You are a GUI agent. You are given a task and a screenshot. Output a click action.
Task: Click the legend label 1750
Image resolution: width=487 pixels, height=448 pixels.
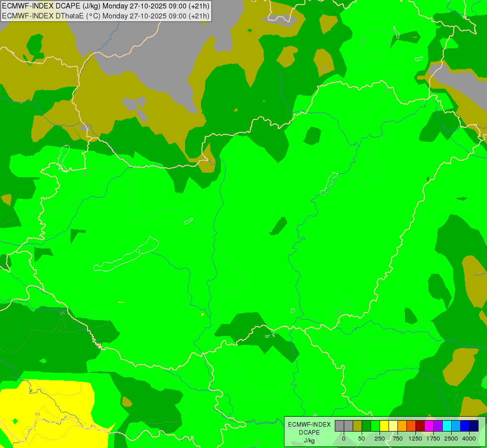point(433,439)
